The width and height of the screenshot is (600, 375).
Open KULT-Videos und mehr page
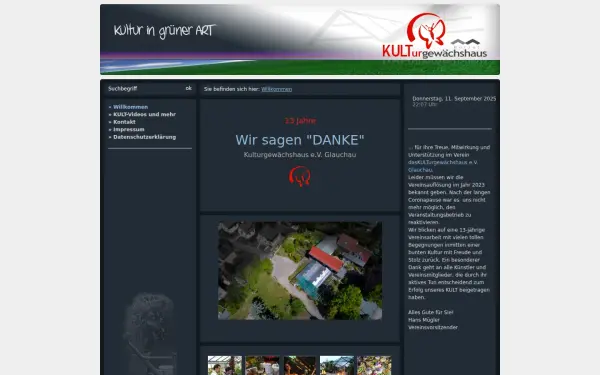pos(144,114)
